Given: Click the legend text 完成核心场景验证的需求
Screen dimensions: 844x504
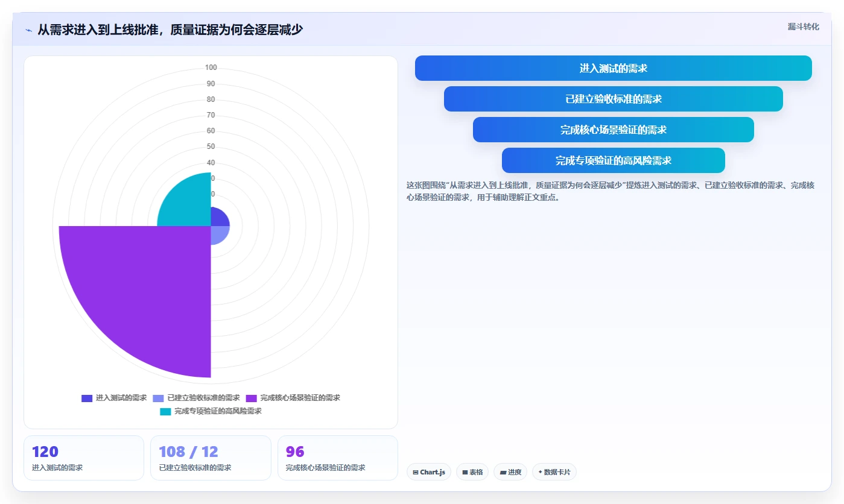Looking at the screenshot, I should tap(300, 398).
